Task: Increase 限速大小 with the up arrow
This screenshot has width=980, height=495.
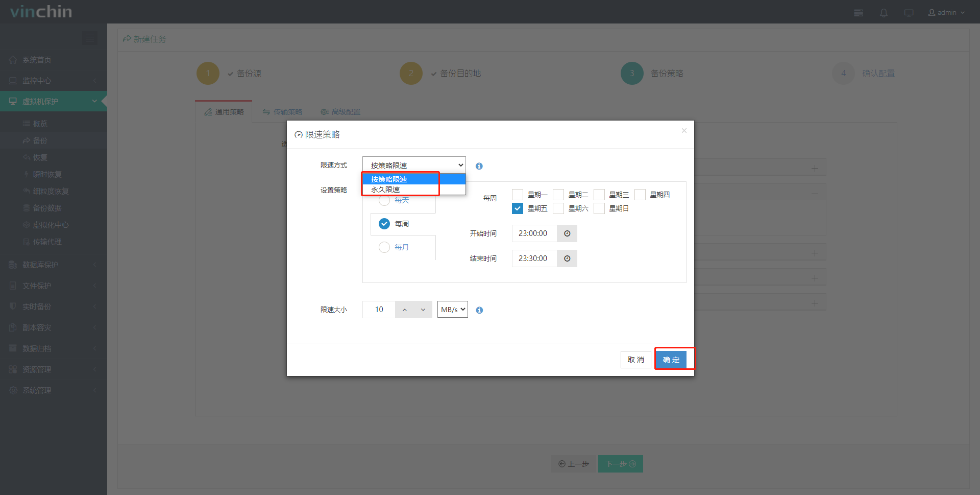Action: click(405, 310)
